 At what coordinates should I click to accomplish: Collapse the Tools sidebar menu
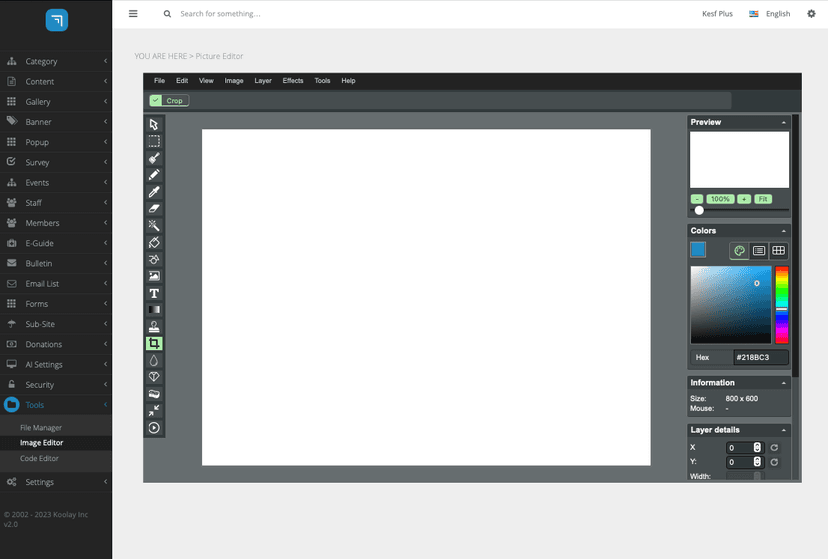(56, 405)
